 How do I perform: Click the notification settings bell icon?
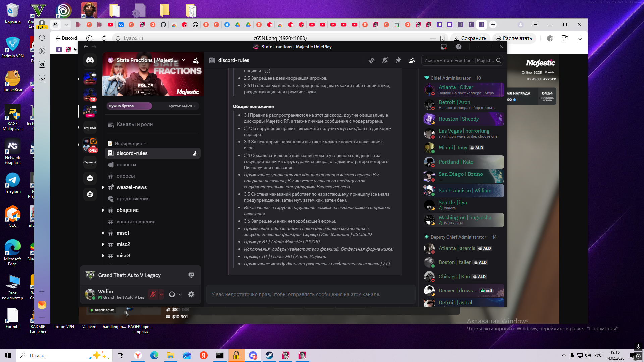(x=385, y=60)
